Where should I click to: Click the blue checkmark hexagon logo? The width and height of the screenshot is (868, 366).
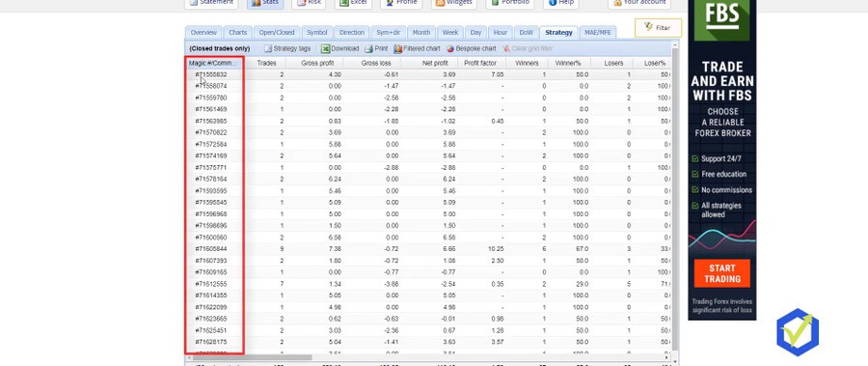pos(798,332)
